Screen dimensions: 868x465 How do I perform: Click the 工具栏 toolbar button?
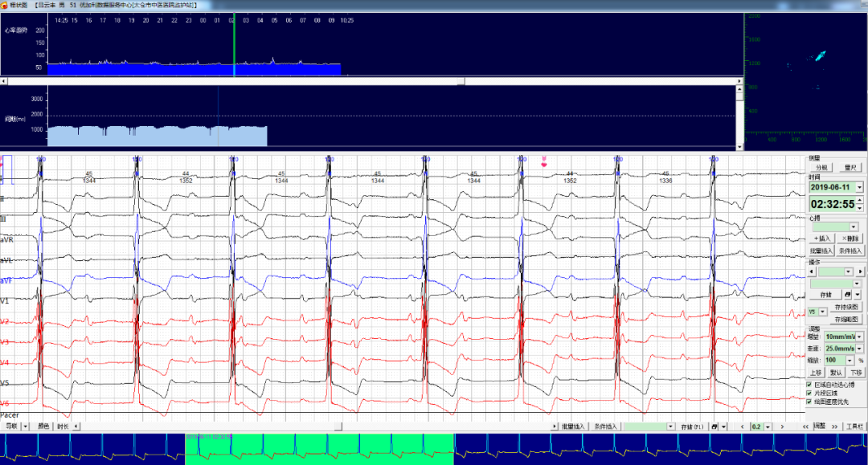coord(854,426)
